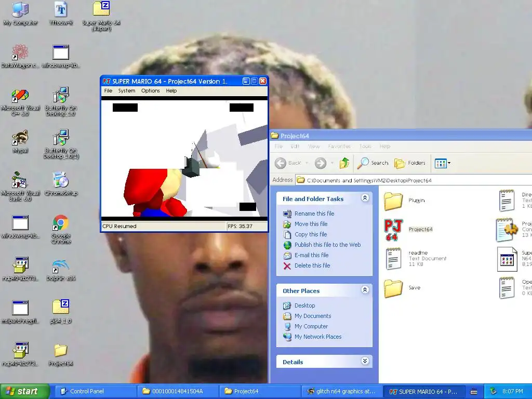Open the Back history dropdown arrow
The width and height of the screenshot is (532, 399).
click(307, 163)
